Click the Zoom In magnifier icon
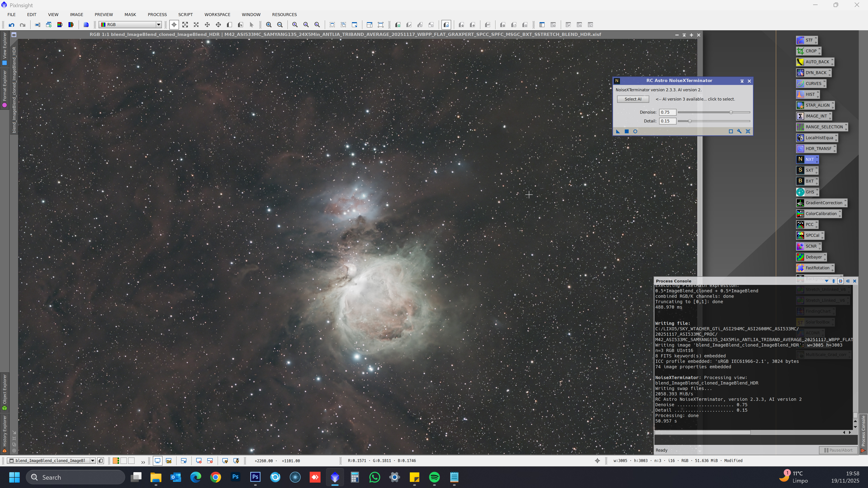Viewport: 868px width, 488px height. coord(269,25)
